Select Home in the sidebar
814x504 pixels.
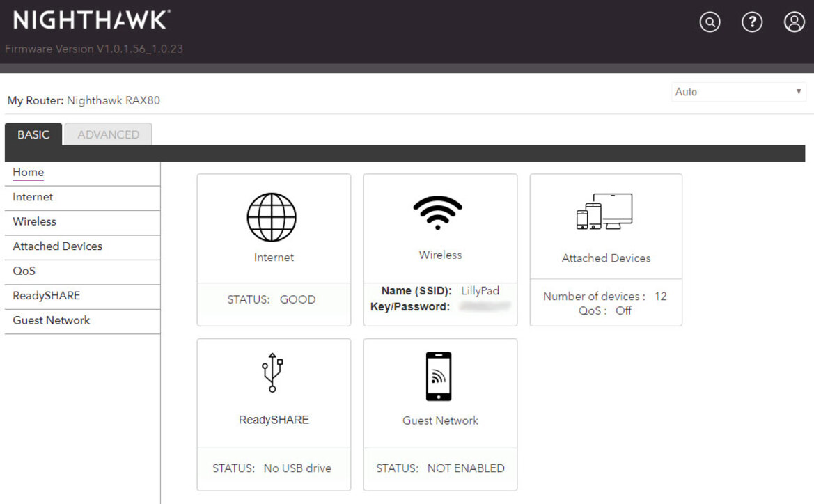coord(83,173)
